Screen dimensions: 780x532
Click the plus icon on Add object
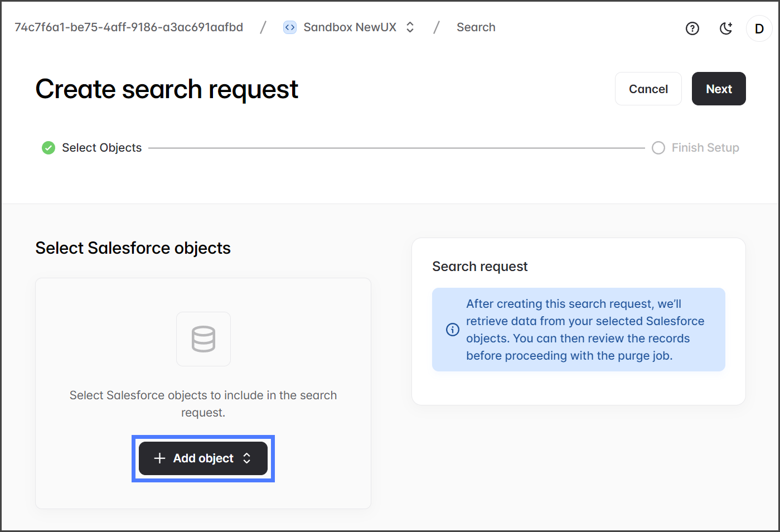coord(160,458)
